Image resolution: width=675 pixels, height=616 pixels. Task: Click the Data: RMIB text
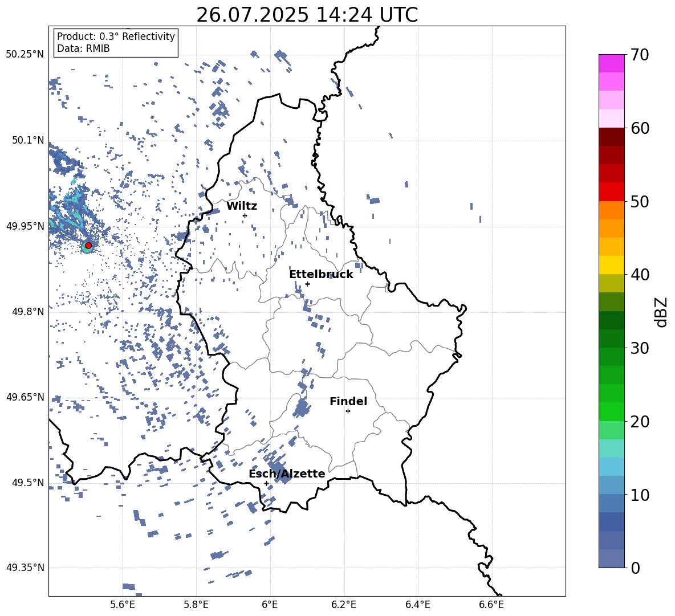pyautogui.click(x=83, y=48)
